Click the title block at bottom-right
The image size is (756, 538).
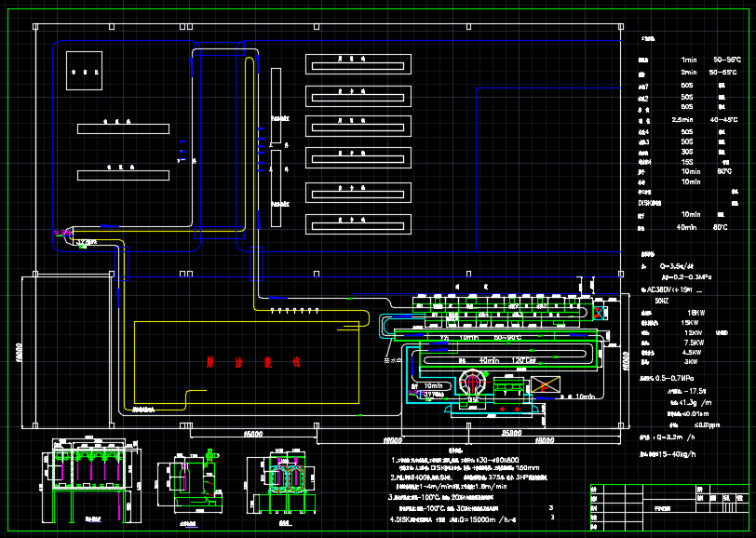[x=667, y=506]
